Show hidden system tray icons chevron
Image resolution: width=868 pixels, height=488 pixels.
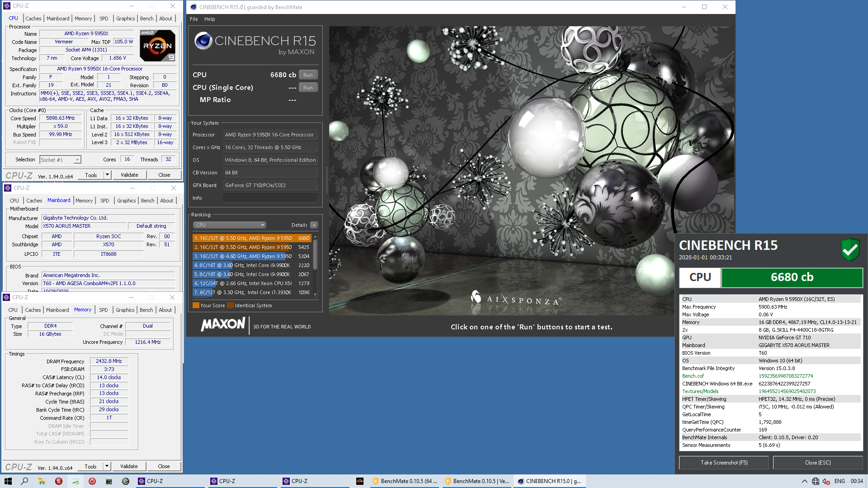coord(804,481)
